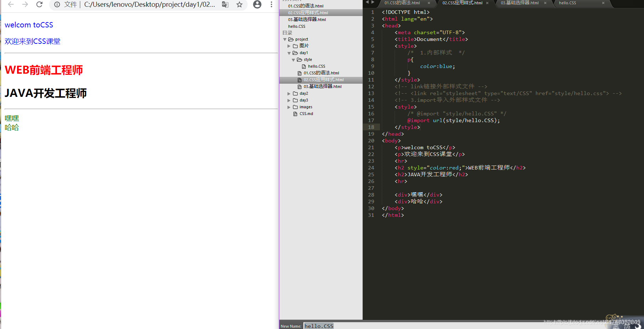Click the address bar URL field
Screen dimensions: 644x329
149,4
